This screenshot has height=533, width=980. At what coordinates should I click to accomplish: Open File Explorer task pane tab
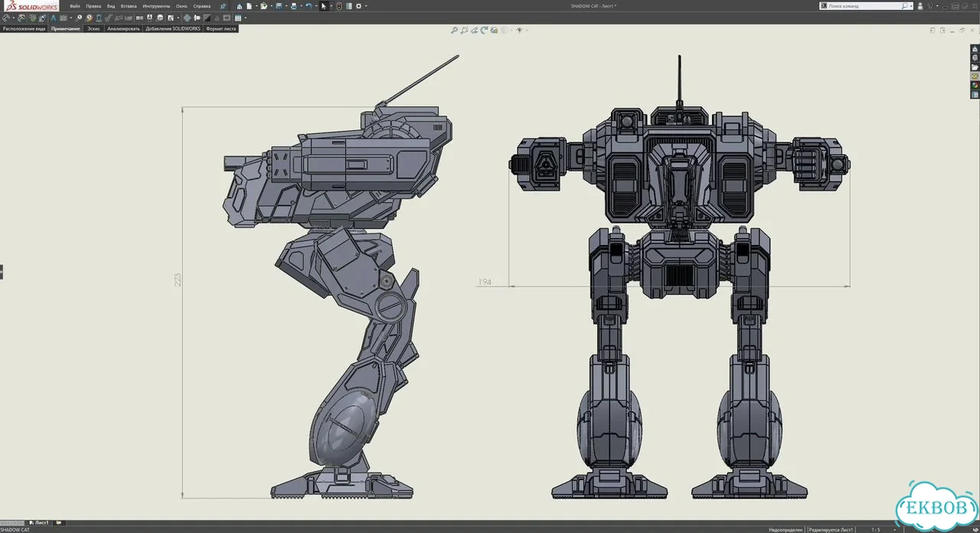click(x=975, y=67)
